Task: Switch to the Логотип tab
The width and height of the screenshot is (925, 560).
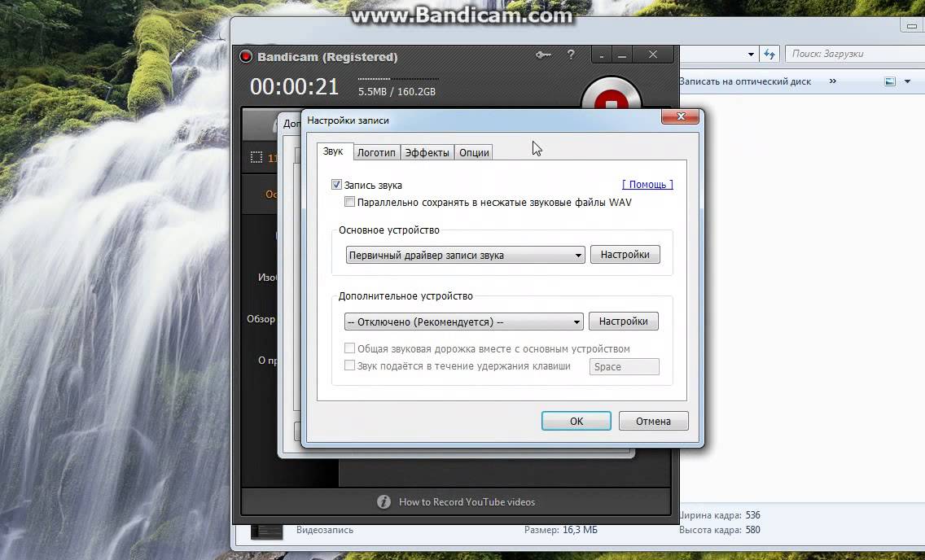Action: [x=376, y=153]
